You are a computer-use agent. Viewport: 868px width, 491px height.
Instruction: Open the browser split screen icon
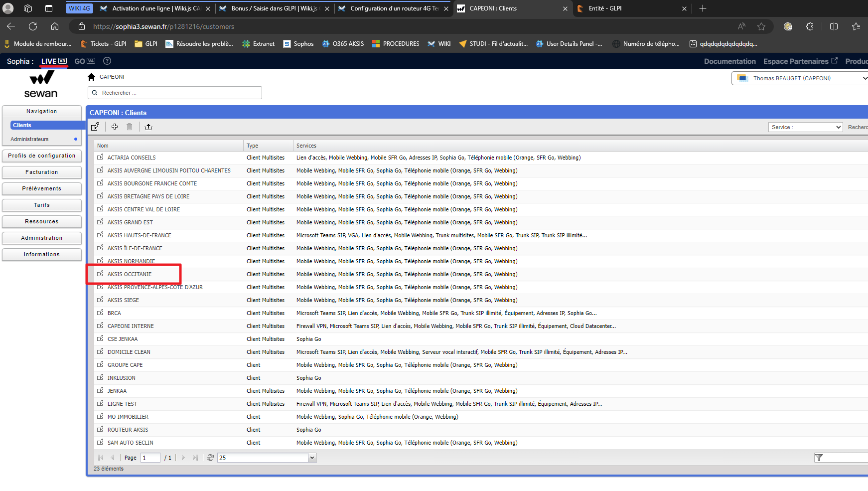click(834, 26)
